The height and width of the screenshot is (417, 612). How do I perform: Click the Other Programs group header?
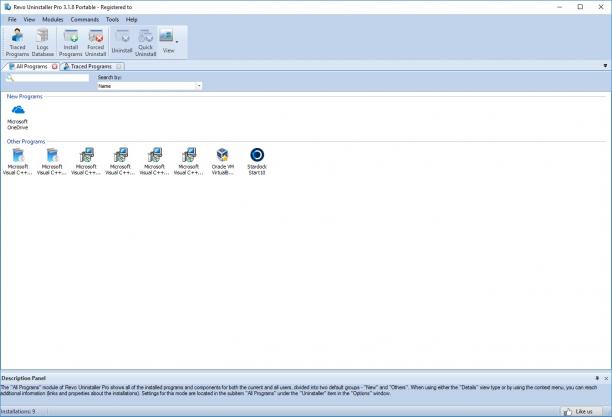tap(26, 141)
